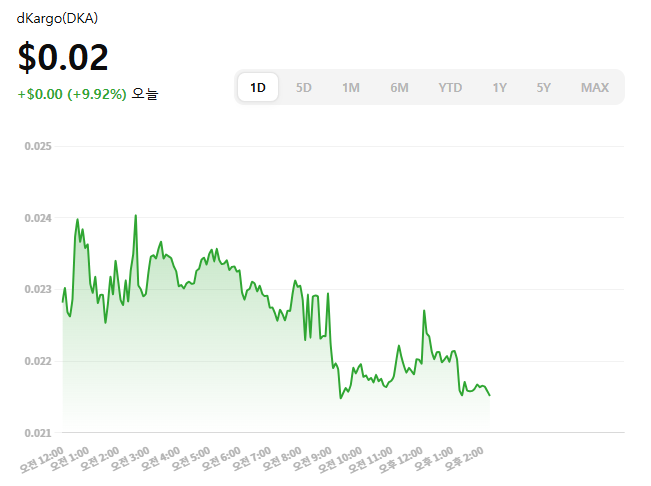Click the 오후 1:00 x-axis label
The height and width of the screenshot is (486, 651).
433,459
